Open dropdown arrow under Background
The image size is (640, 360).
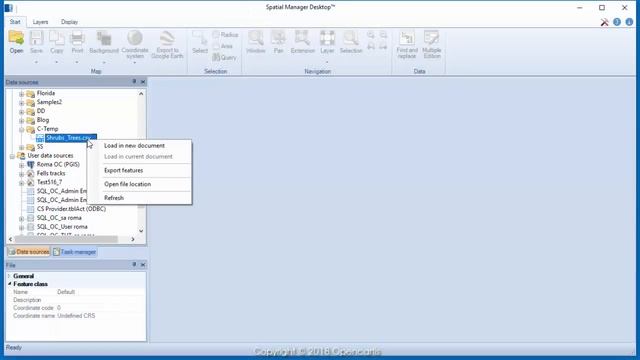tap(104, 62)
